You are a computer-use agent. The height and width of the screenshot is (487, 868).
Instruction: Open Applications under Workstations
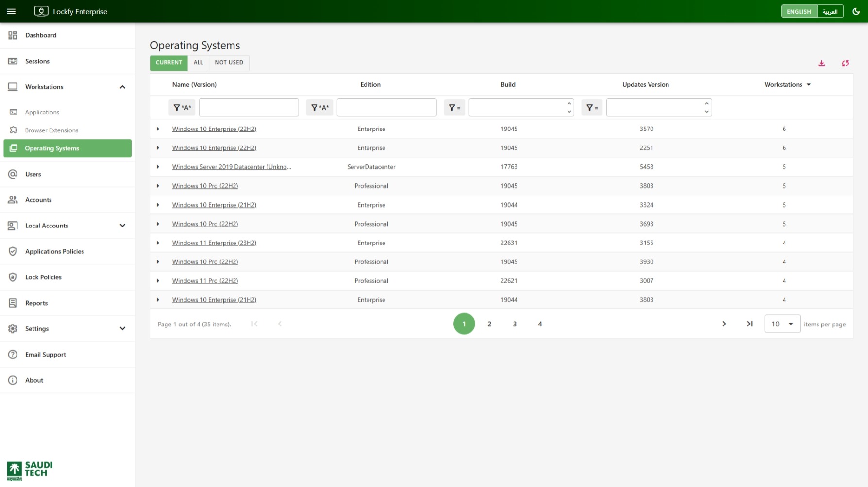(x=67, y=112)
